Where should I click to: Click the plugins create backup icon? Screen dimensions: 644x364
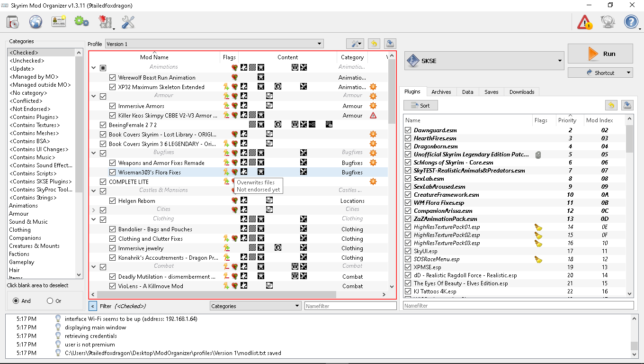point(627,105)
